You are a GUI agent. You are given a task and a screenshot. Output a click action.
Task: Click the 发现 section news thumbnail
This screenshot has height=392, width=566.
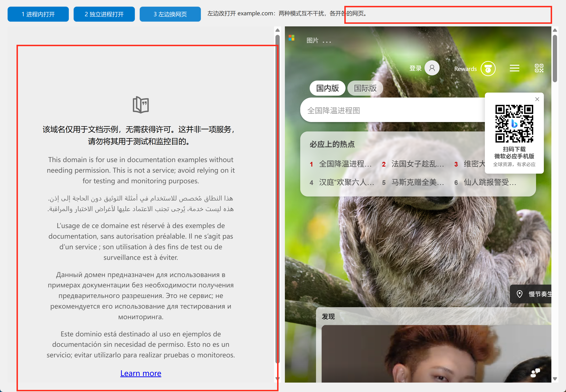click(437, 354)
